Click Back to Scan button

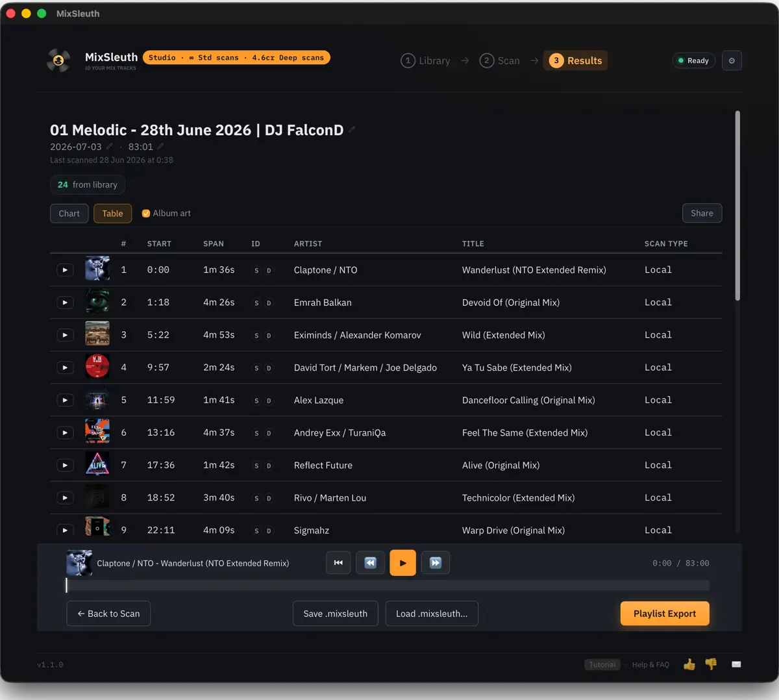point(108,614)
